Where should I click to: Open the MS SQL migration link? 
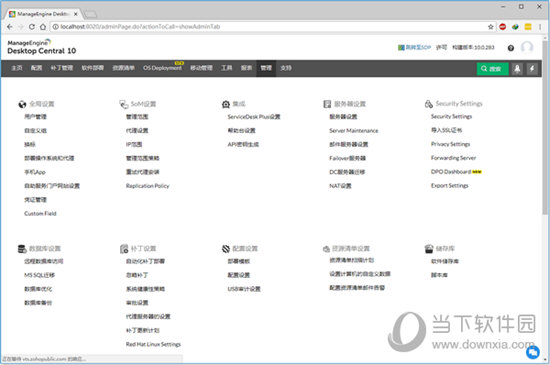pyautogui.click(x=39, y=275)
